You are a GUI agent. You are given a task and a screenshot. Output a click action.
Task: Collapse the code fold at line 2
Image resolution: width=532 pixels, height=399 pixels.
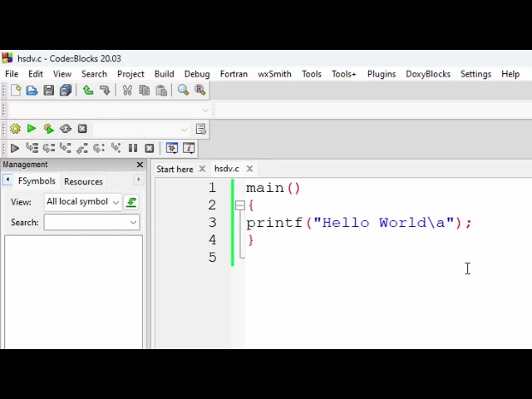pos(240,205)
